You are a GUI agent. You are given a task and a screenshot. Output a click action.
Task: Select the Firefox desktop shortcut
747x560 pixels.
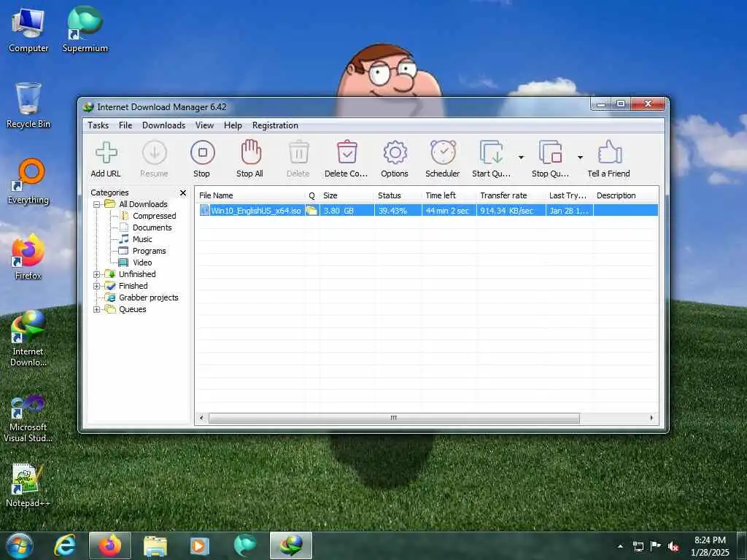28,257
